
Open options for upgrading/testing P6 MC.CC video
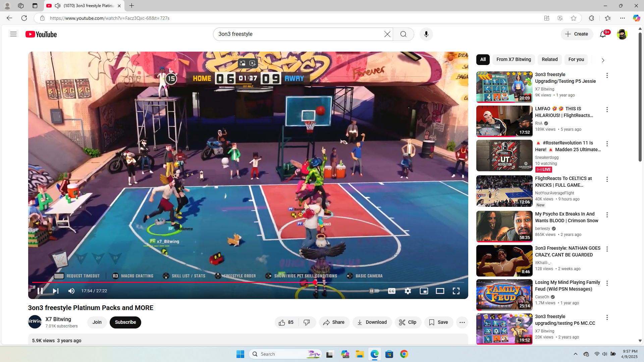(x=607, y=318)
